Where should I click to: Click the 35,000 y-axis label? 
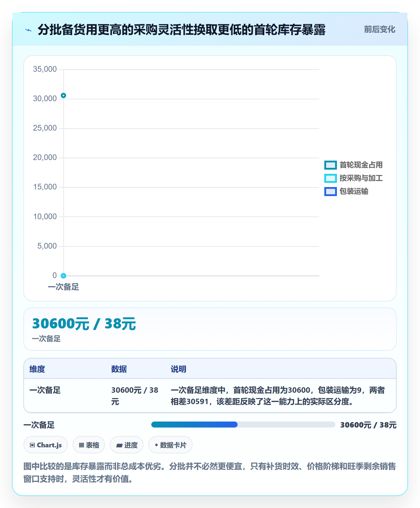(45, 69)
